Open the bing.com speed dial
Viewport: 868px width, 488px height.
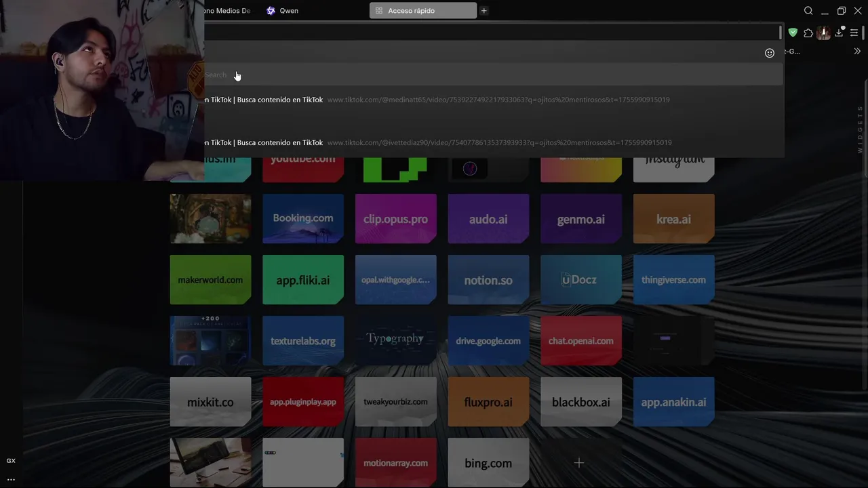(x=488, y=462)
